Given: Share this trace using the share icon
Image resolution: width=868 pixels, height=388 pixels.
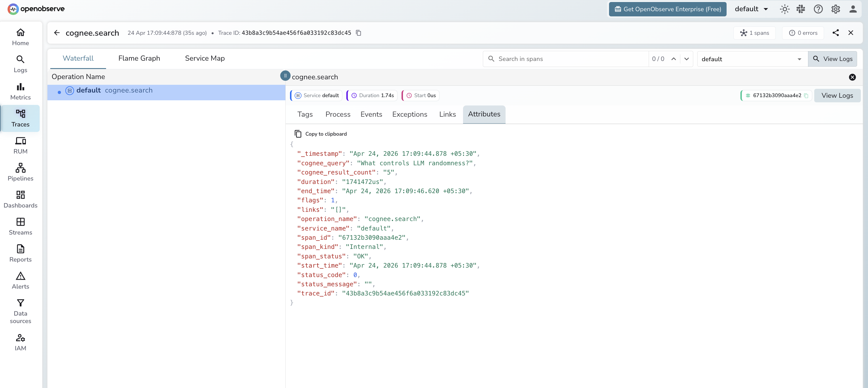Looking at the screenshot, I should tap(836, 33).
